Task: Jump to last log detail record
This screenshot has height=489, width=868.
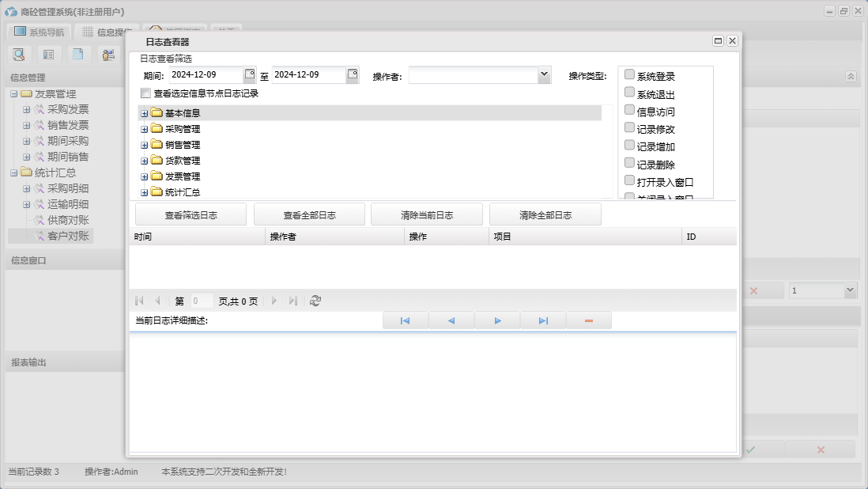Action: click(x=543, y=320)
